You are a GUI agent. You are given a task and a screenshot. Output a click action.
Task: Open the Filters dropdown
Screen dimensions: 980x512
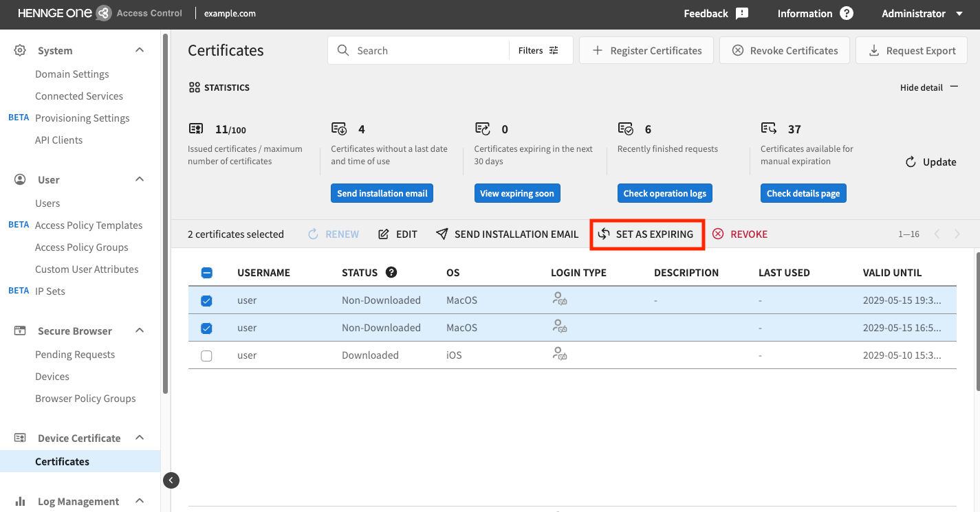538,50
